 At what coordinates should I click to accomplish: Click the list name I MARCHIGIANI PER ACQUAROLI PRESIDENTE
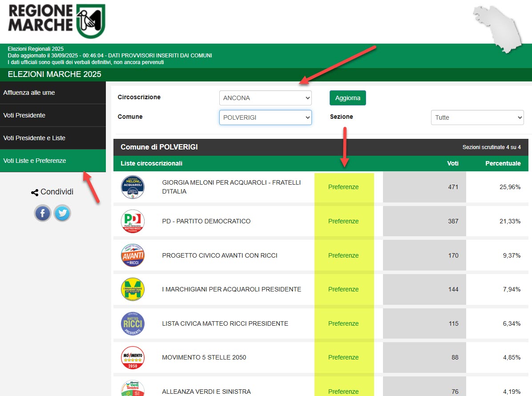tap(232, 290)
